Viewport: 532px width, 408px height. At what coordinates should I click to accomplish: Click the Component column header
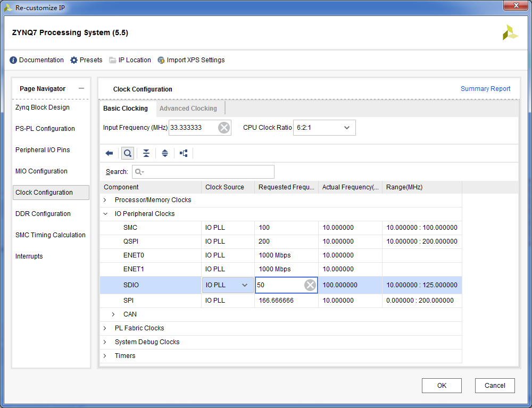(151, 187)
